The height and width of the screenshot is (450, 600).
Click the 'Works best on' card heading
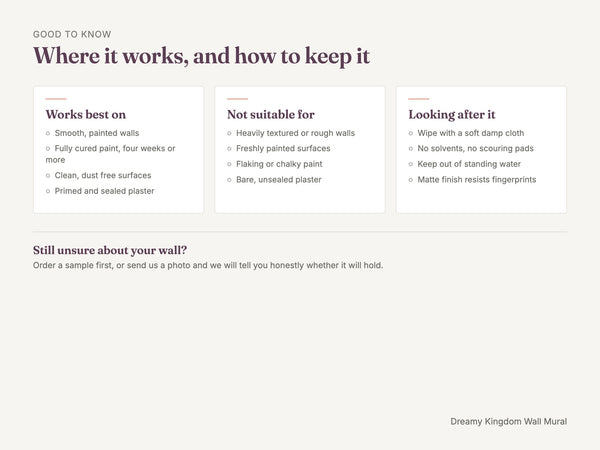click(86, 114)
